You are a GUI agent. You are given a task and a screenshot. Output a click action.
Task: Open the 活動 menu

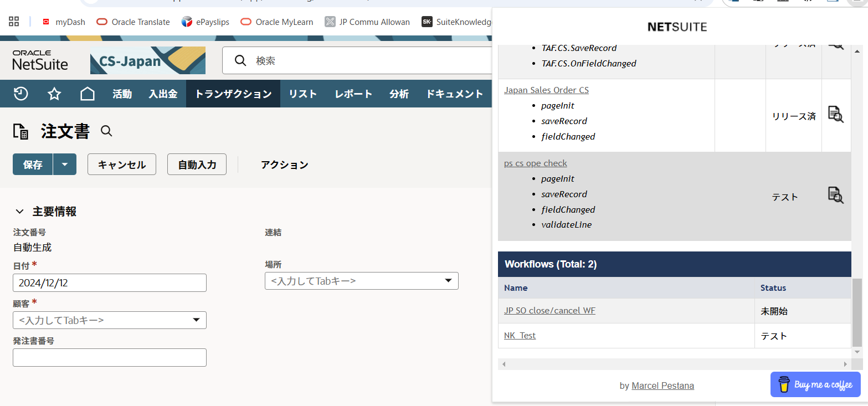pyautogui.click(x=122, y=94)
